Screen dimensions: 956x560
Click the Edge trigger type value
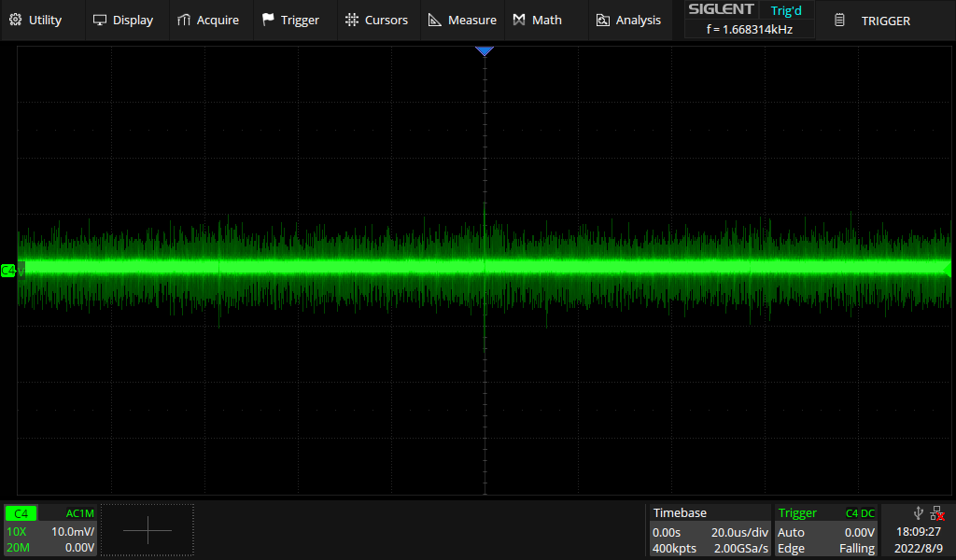[791, 549]
